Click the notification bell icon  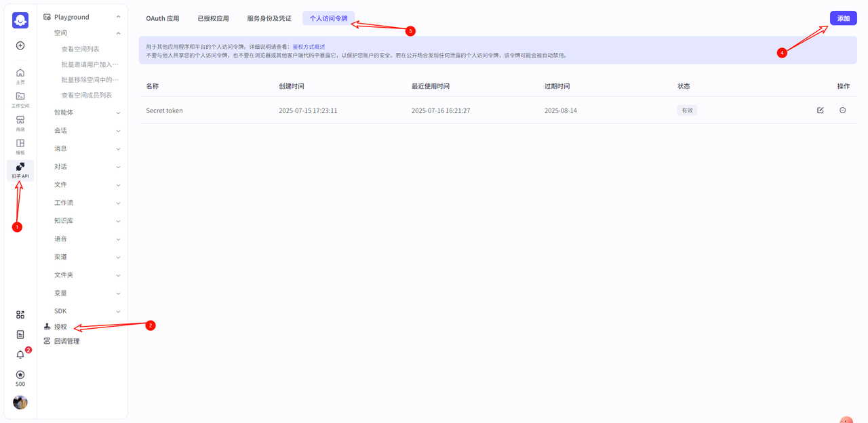pyautogui.click(x=20, y=355)
